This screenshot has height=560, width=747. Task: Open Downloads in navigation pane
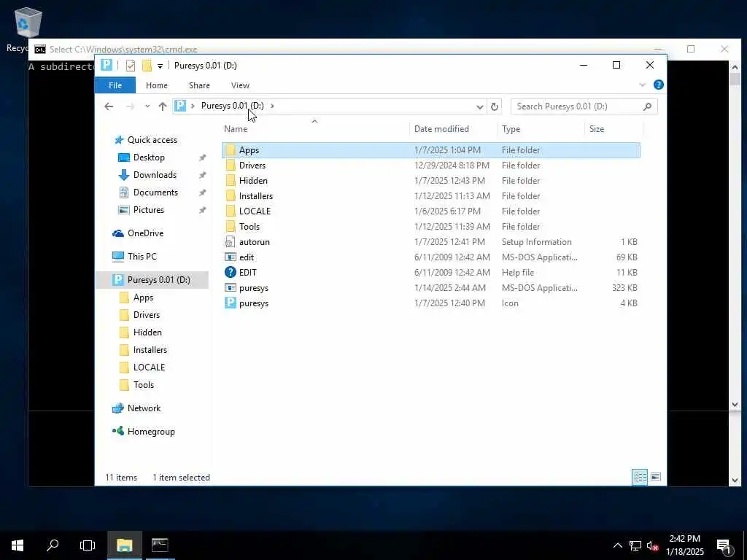[155, 175]
